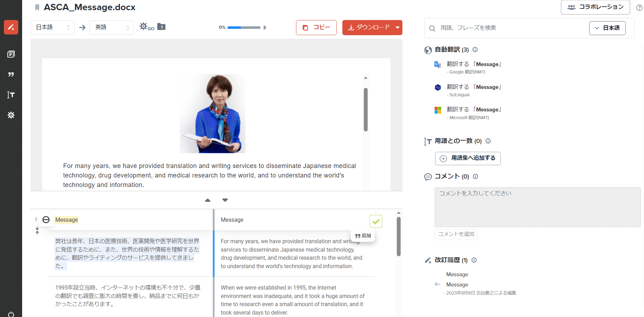Click the translation progress bar

[244, 27]
